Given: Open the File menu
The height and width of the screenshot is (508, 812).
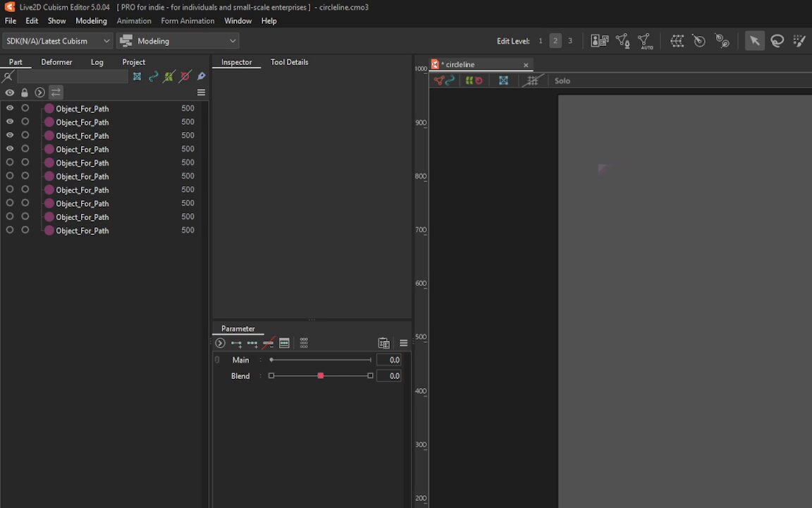Looking at the screenshot, I should click(x=11, y=20).
